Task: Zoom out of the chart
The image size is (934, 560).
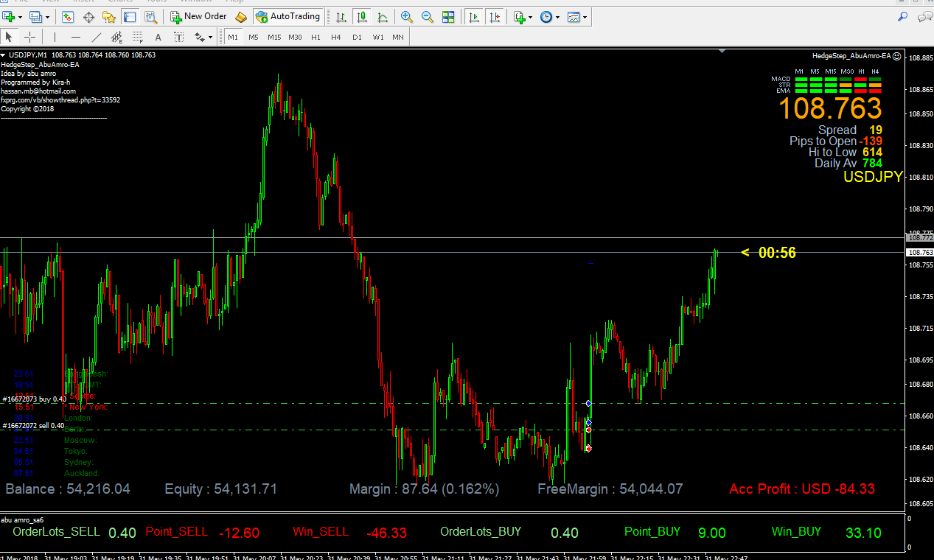Action: point(427,16)
